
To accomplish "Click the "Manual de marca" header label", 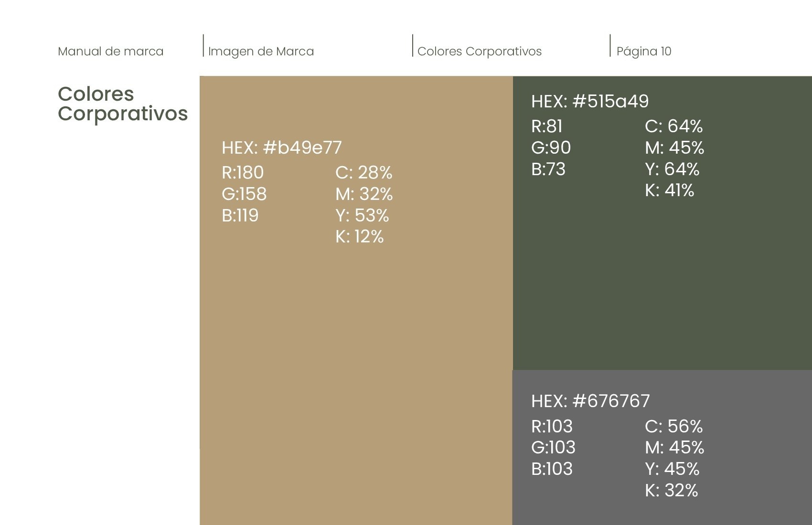I will click(110, 52).
